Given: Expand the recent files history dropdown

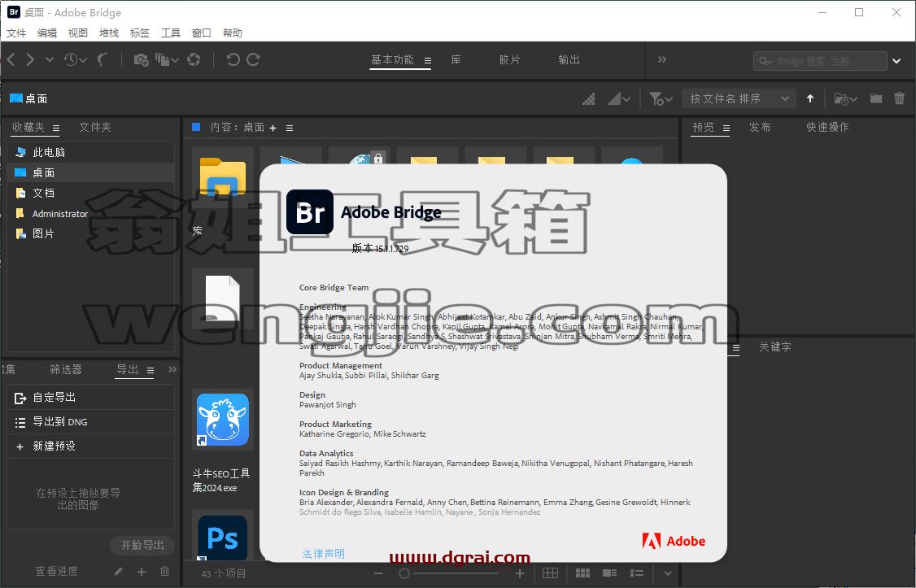Looking at the screenshot, I should click(x=76, y=59).
